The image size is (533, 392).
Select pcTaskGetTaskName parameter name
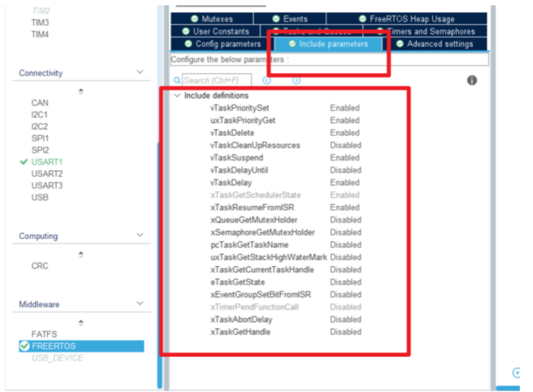[249, 245]
